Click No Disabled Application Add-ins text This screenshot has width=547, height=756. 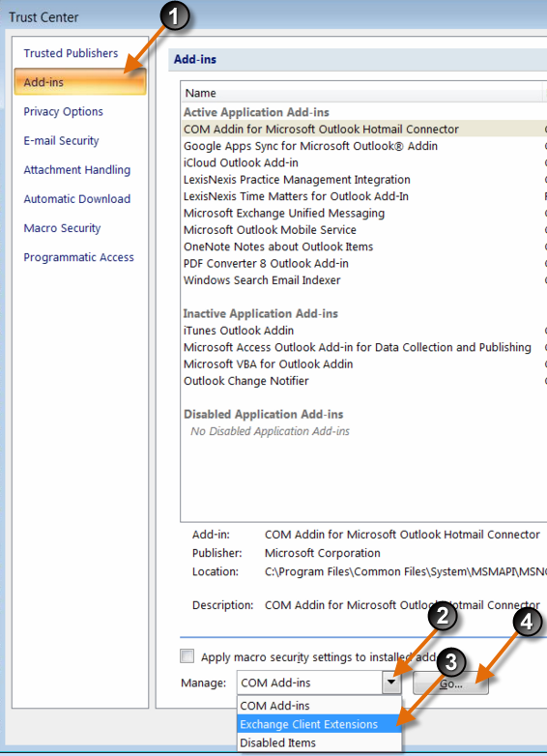[270, 431]
